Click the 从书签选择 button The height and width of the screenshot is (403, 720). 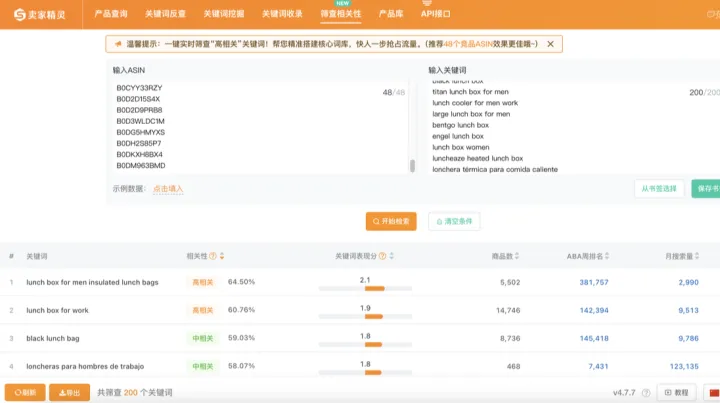point(659,189)
